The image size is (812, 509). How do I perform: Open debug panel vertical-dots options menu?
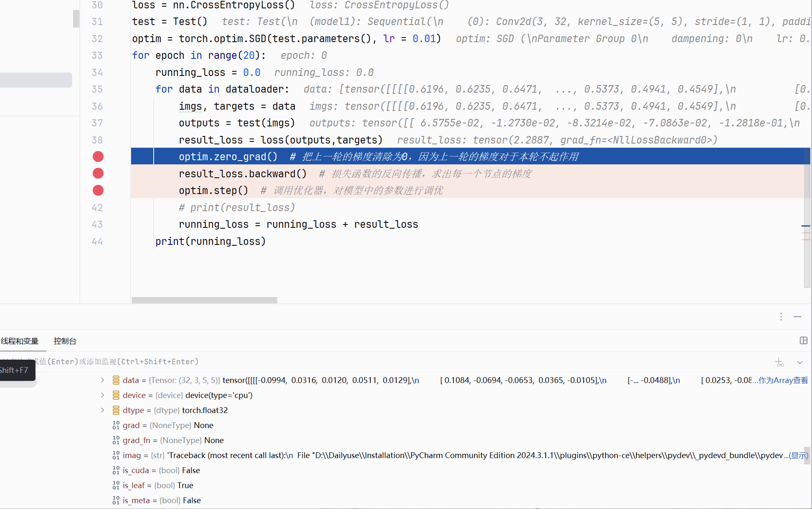point(781,317)
